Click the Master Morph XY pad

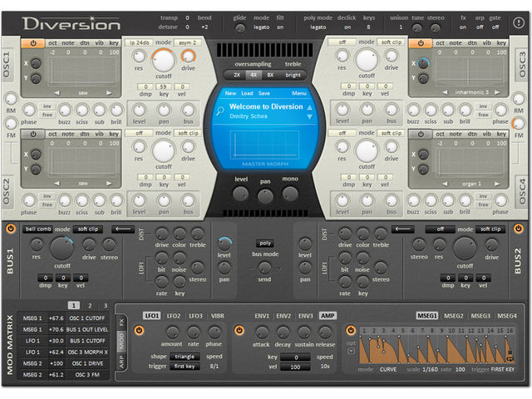tap(265, 145)
